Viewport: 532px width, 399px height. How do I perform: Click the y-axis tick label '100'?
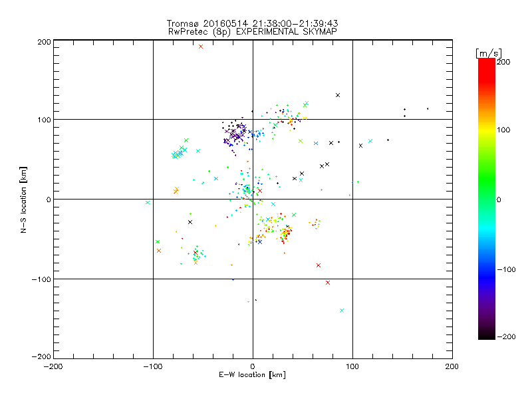click(44, 120)
